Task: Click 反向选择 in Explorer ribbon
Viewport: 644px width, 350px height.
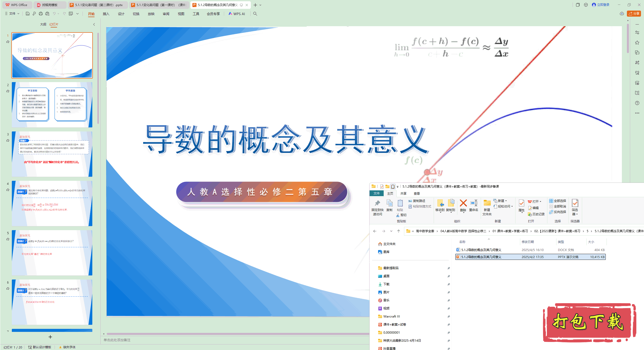Action: [557, 212]
